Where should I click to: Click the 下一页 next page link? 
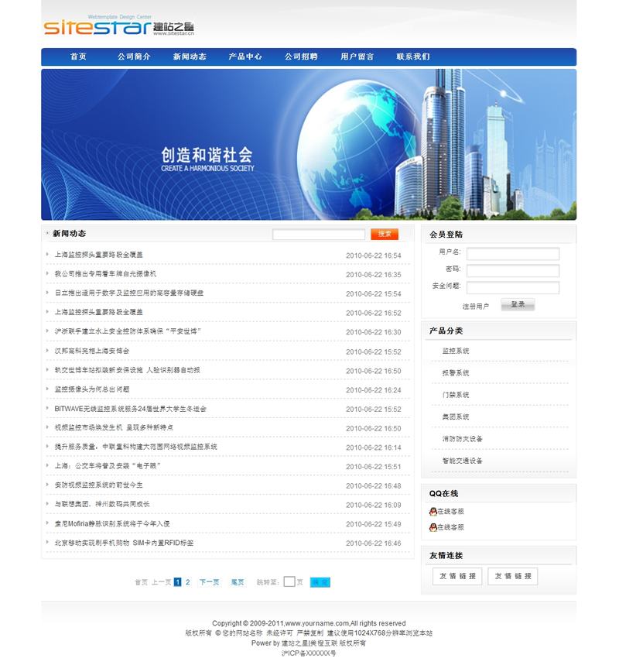point(209,582)
